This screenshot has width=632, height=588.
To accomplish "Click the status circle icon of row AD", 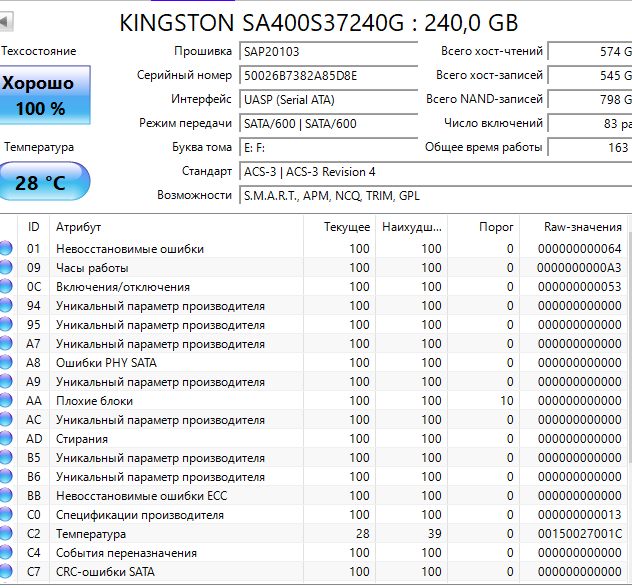I will tap(6, 438).
